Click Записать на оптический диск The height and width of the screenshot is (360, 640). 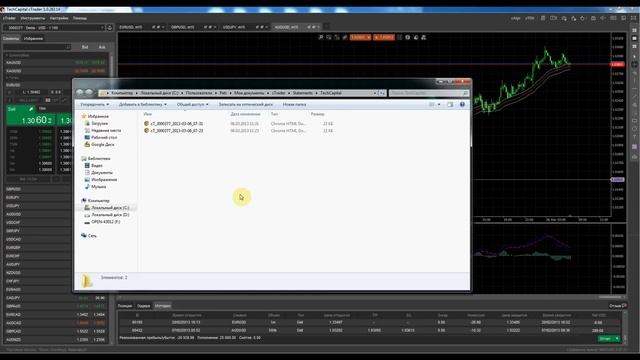(246, 104)
